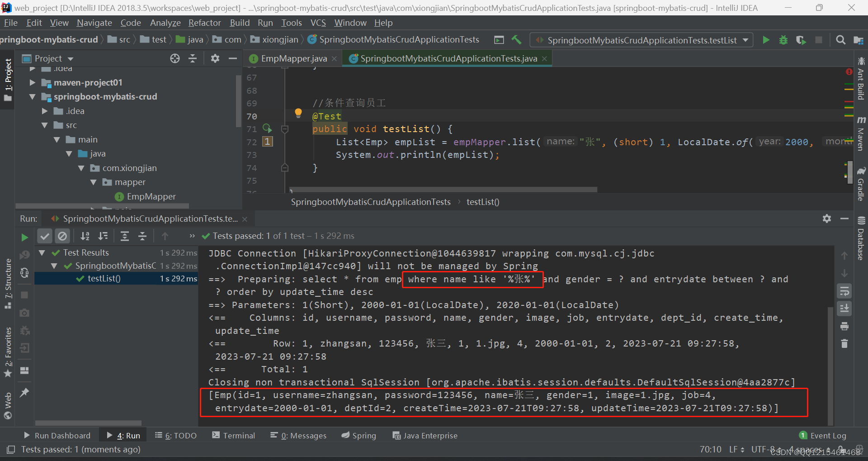Viewport: 868px width, 461px height.
Task: Open the Analyze menu
Action: pos(165,23)
